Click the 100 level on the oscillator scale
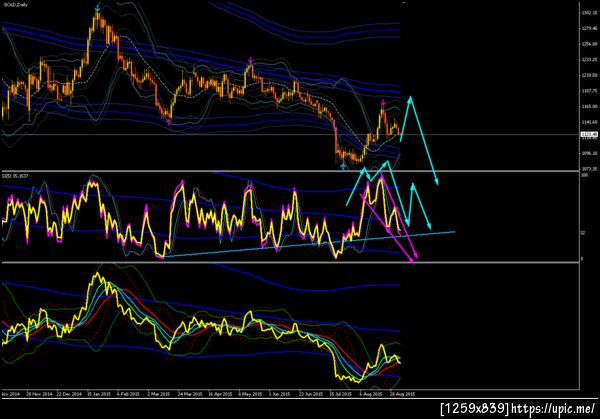Viewport: 600px width, 419px height. point(584,175)
